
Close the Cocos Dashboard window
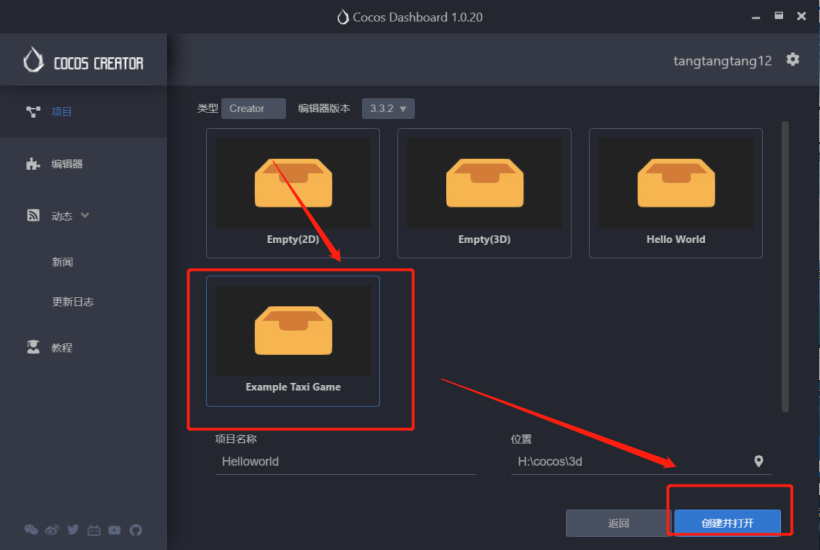tap(801, 16)
